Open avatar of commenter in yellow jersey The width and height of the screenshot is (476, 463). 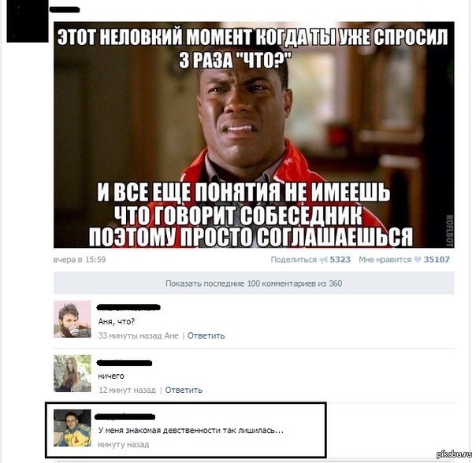coord(73,428)
